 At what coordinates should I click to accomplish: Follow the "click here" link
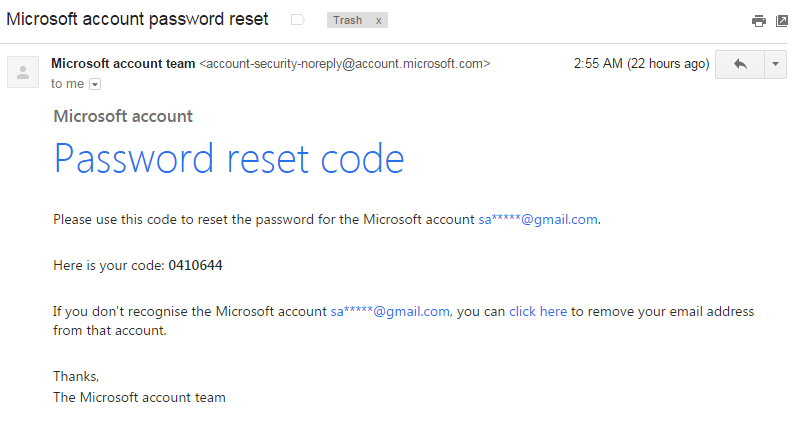coord(538,311)
